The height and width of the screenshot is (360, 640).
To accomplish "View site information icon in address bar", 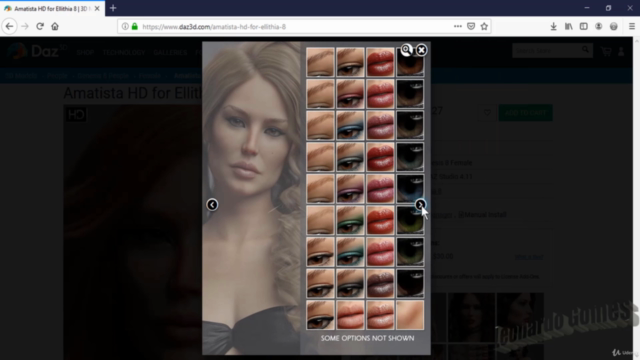I will point(125,27).
